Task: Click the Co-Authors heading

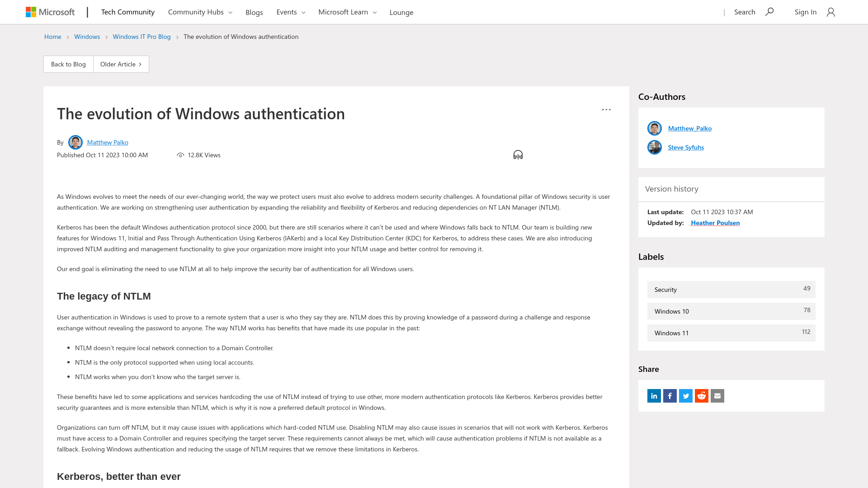Action: (x=662, y=97)
